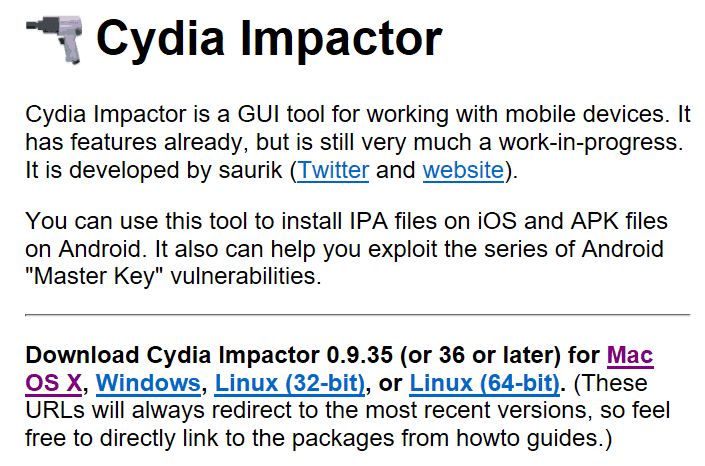Get the Linux (64-bit) package
Viewport: 705px width, 466px height.
(x=484, y=383)
